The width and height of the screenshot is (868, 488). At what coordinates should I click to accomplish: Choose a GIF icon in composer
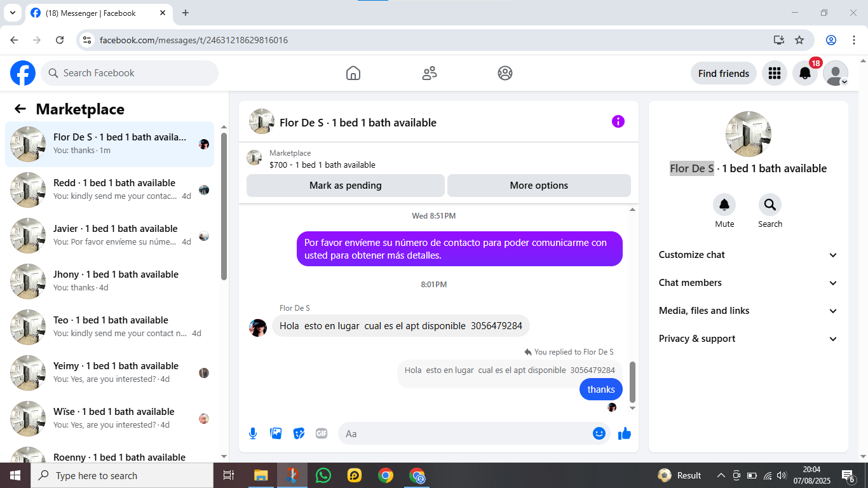322,433
